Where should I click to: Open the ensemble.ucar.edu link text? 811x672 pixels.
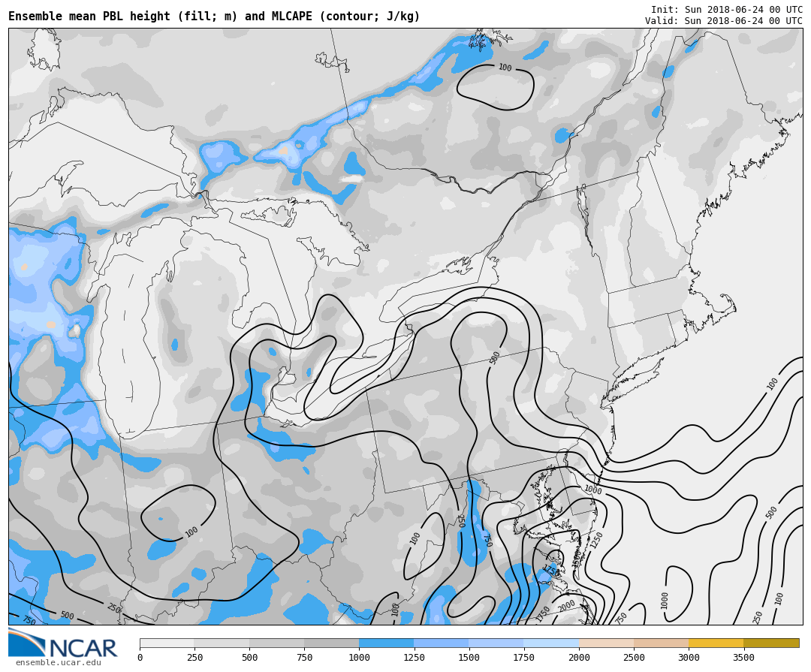(x=58, y=663)
